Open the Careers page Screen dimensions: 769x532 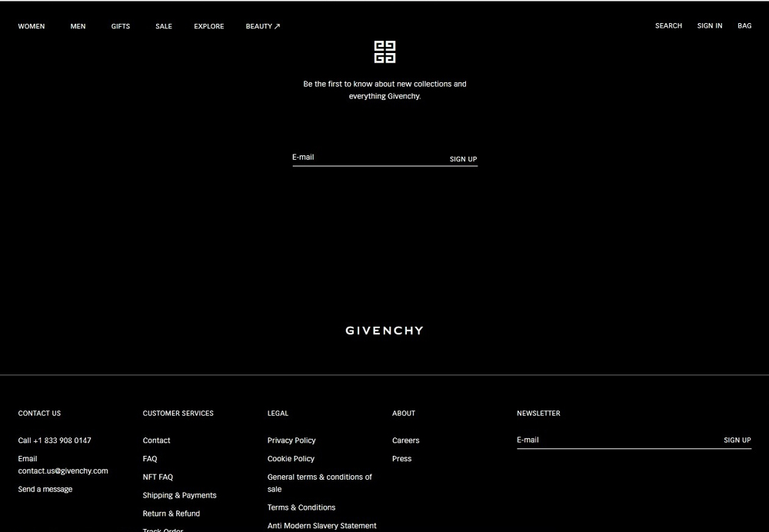[x=405, y=440]
